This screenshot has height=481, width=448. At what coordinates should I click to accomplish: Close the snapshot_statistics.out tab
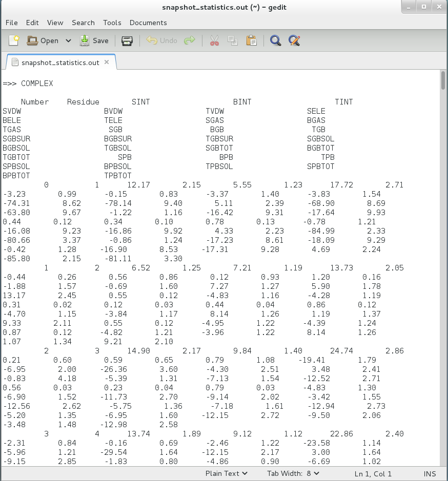pyautogui.click(x=107, y=62)
